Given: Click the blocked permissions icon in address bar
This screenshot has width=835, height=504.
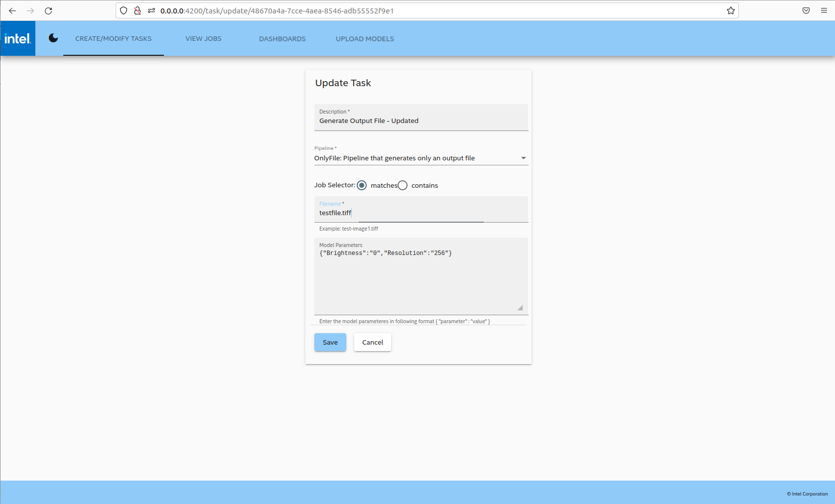Looking at the screenshot, I should [138, 10].
